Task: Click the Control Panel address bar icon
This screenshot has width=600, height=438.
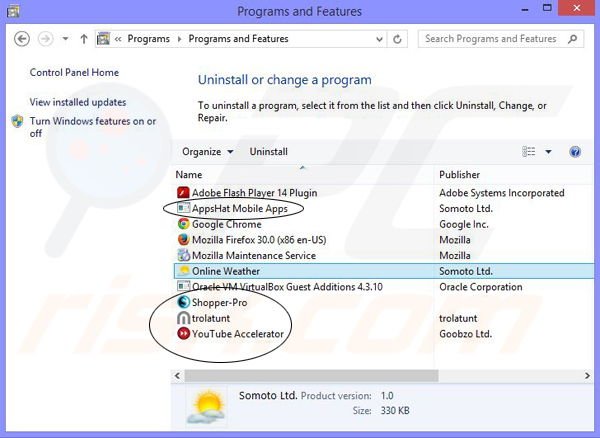Action: (x=103, y=39)
